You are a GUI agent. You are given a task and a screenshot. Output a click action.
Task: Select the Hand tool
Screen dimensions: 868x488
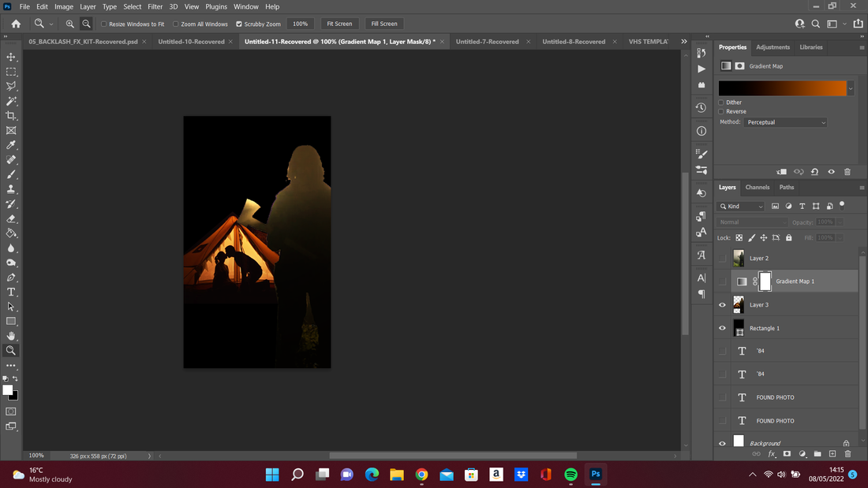pyautogui.click(x=11, y=336)
